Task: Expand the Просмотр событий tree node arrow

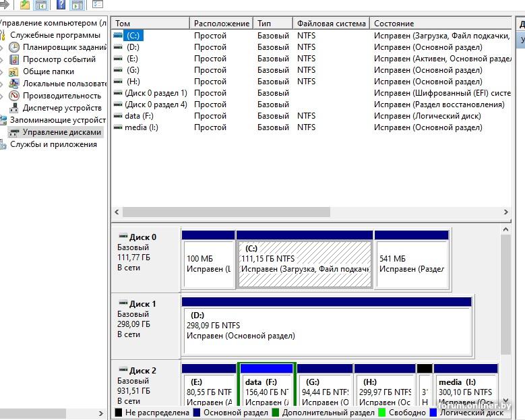Action: point(3,60)
